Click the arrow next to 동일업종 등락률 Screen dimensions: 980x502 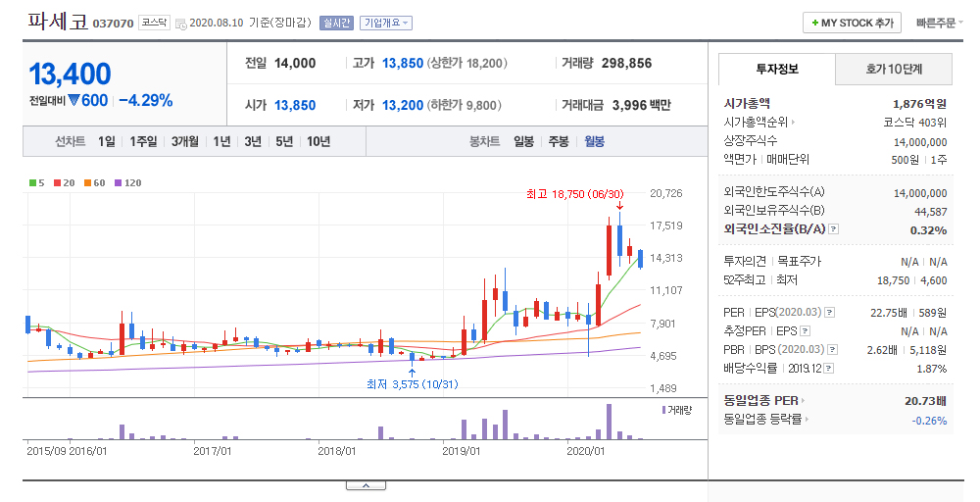click(x=807, y=420)
